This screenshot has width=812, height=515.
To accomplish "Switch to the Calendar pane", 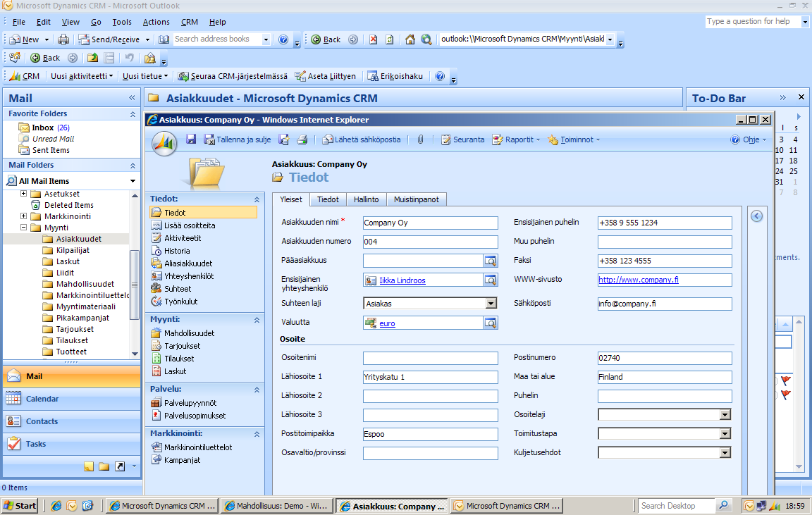I will pyautogui.click(x=71, y=399).
